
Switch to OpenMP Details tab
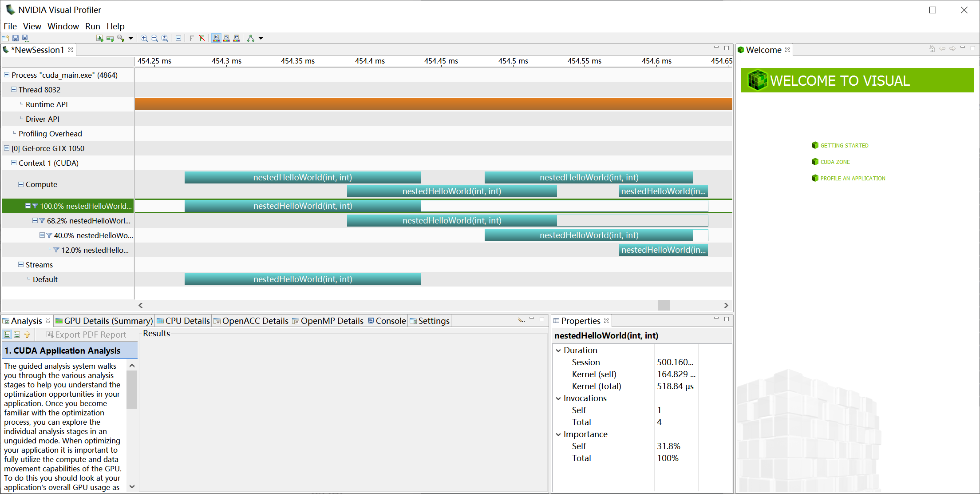(x=328, y=321)
